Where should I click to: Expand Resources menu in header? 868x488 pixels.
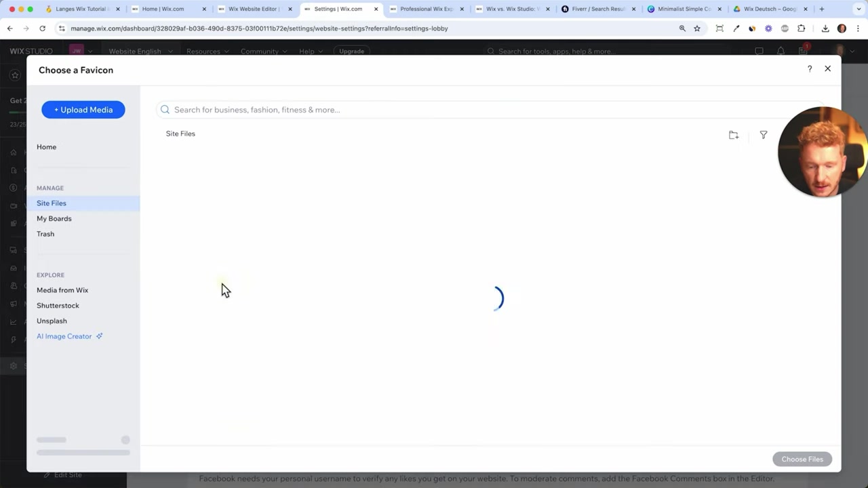tap(207, 52)
